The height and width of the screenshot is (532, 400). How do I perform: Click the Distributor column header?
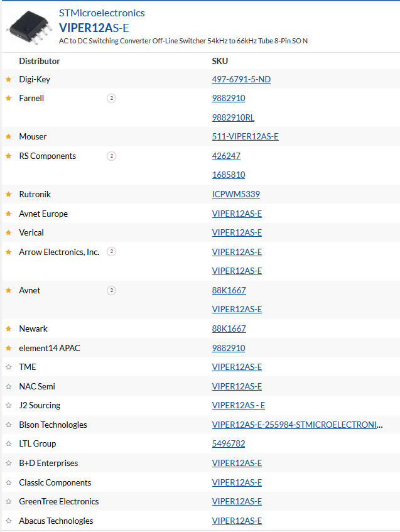tap(40, 61)
